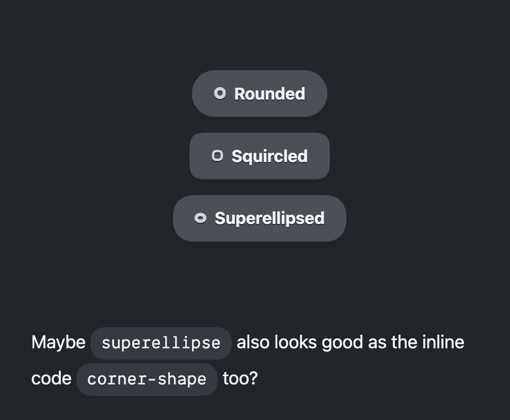This screenshot has width=510, height=420.
Task: Click the word "also" after superellipse
Action: tap(253, 343)
